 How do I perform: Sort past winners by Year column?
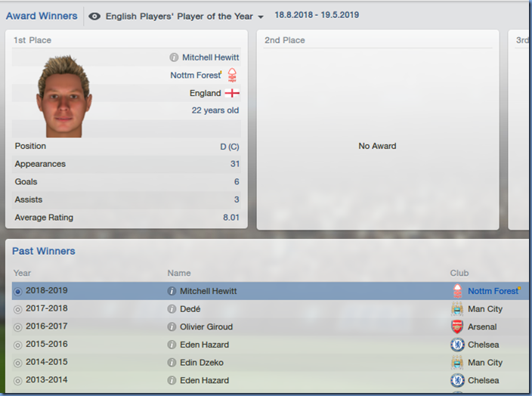pyautogui.click(x=22, y=273)
